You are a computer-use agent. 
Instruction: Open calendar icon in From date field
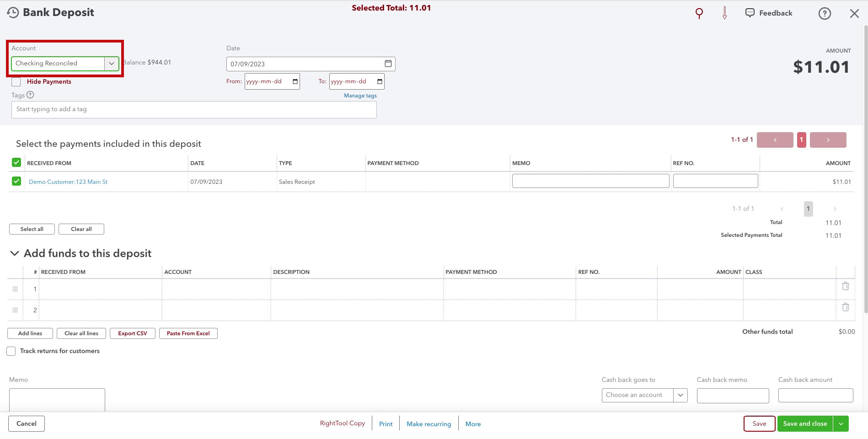click(x=295, y=81)
